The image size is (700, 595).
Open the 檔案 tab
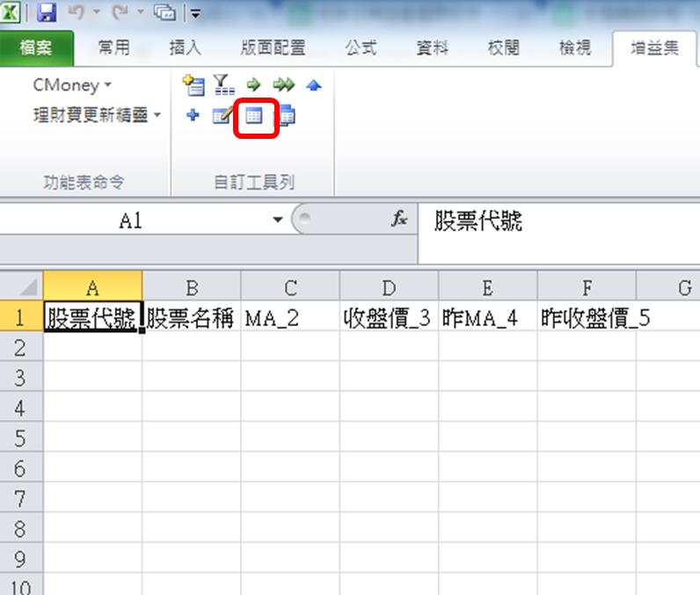click(37, 47)
